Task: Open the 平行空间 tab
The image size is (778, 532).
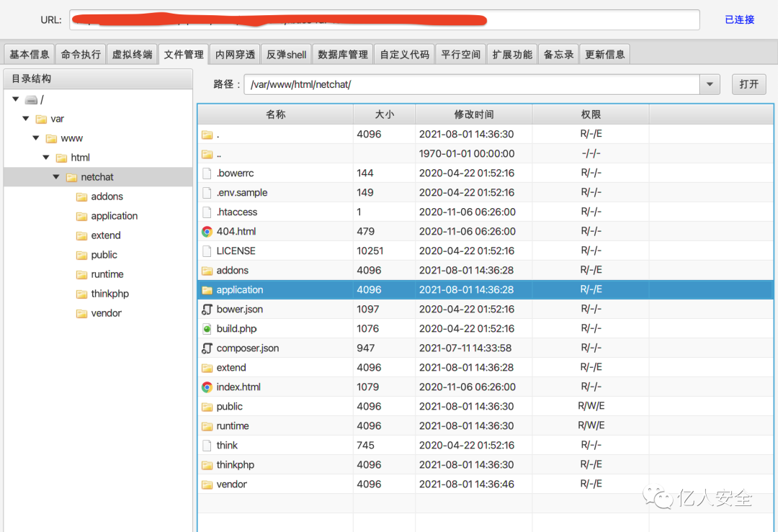Action: point(461,55)
